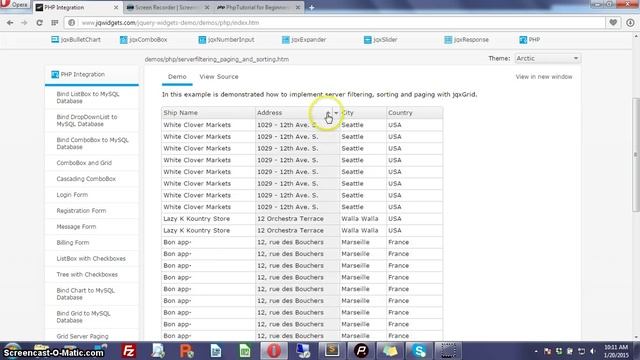640x360 pixels.
Task: Open the Theme dropdown showing Arctic
Action: tap(547, 58)
